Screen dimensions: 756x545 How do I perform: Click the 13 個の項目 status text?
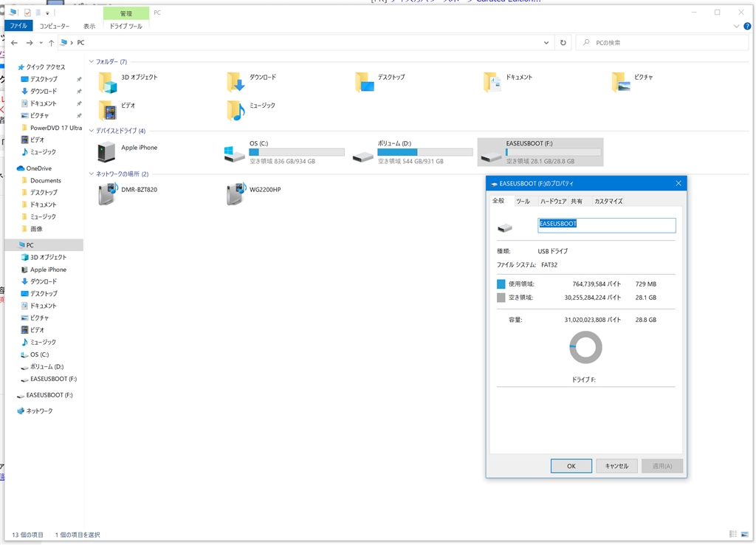[27, 535]
